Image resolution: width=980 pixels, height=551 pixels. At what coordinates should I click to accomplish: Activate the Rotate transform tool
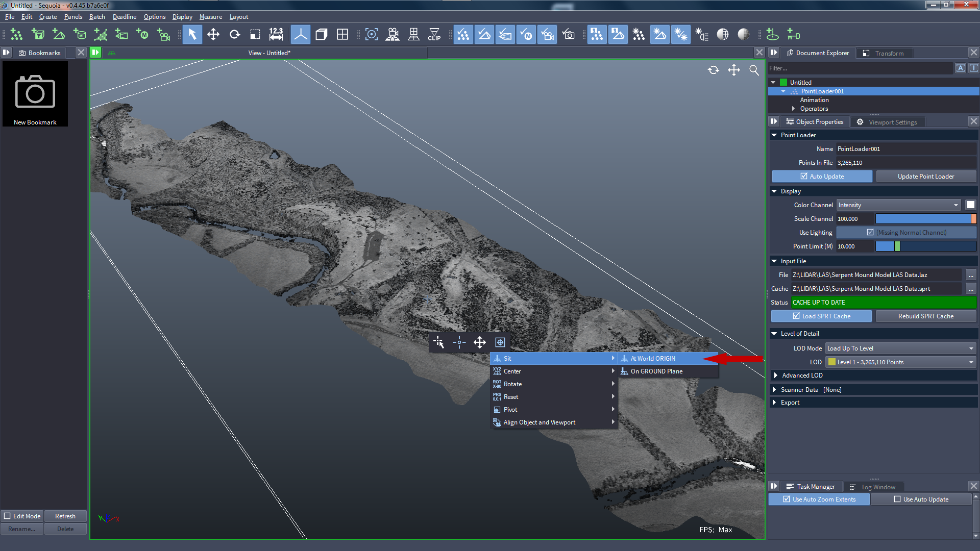pos(234,35)
